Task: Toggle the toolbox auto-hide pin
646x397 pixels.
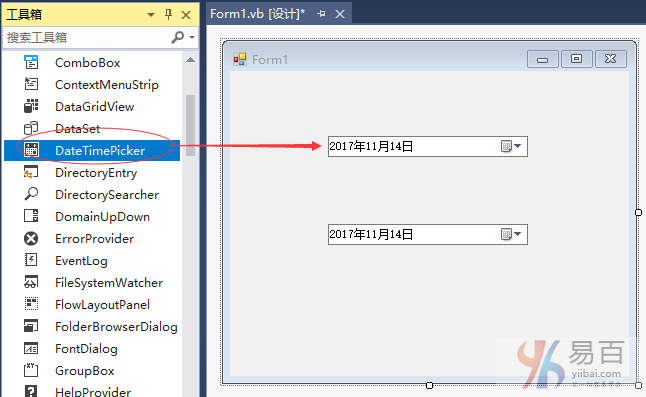Action: click(168, 15)
